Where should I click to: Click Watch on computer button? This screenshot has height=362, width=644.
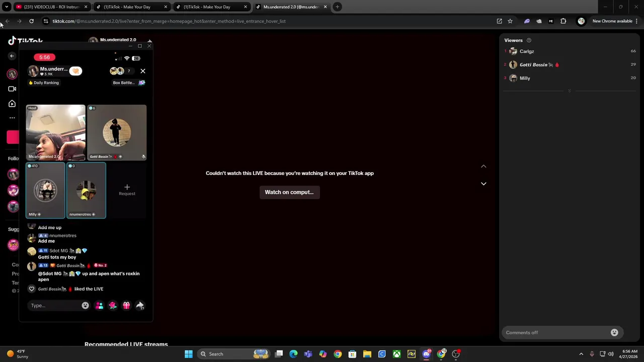tap(289, 192)
